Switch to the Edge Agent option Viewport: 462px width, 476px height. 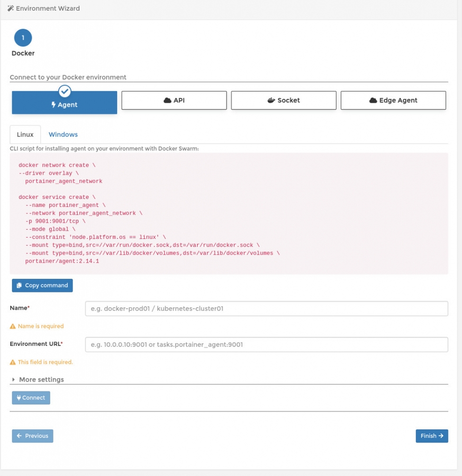click(x=393, y=100)
